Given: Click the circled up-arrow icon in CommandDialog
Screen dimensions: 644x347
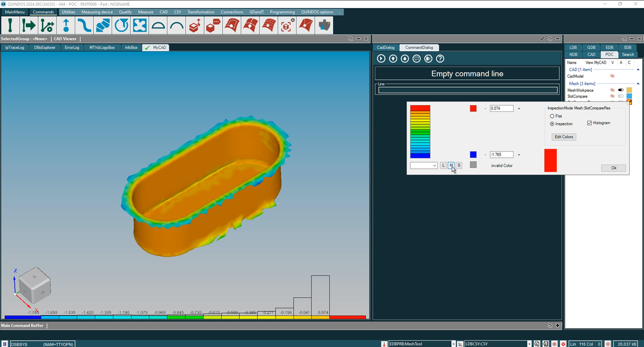Looking at the screenshot, I should (393, 59).
